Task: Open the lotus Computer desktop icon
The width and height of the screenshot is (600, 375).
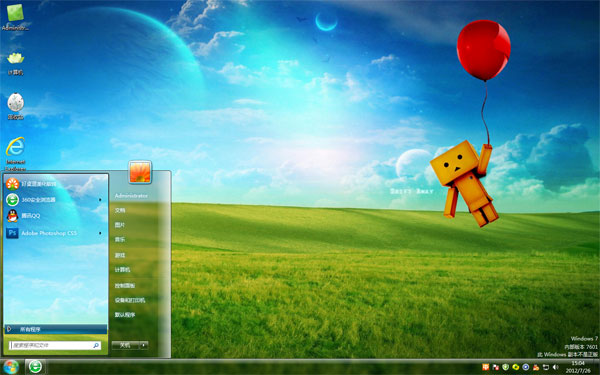Action: tap(15, 63)
